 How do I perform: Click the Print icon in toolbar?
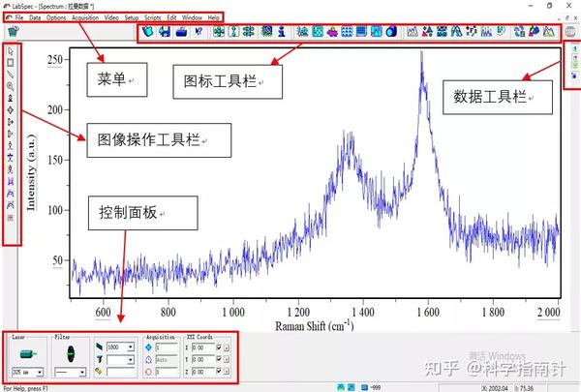click(181, 32)
